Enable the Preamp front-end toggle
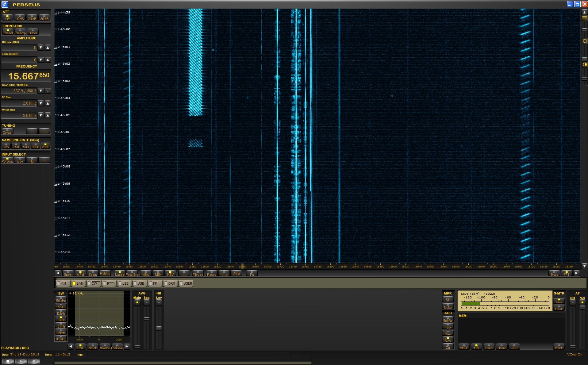The height and width of the screenshot is (365, 588). pos(20,32)
